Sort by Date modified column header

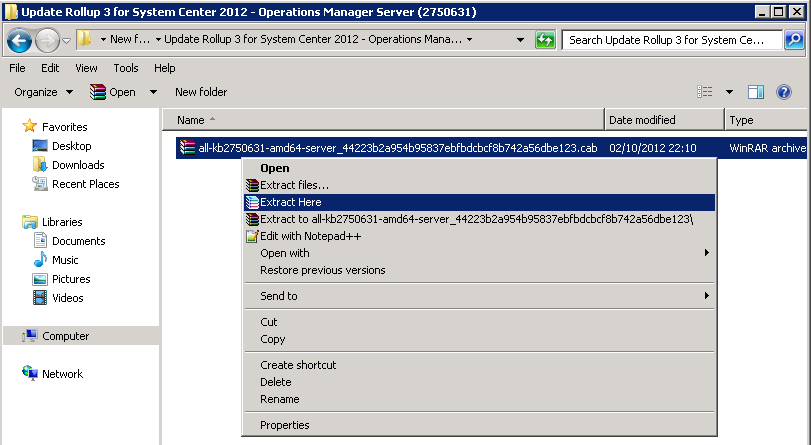(x=664, y=120)
